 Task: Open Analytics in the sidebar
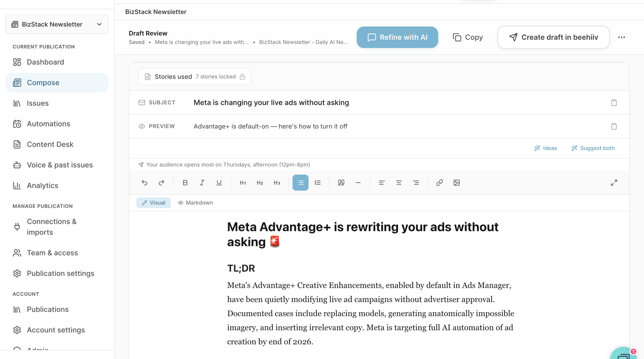(x=57, y=185)
